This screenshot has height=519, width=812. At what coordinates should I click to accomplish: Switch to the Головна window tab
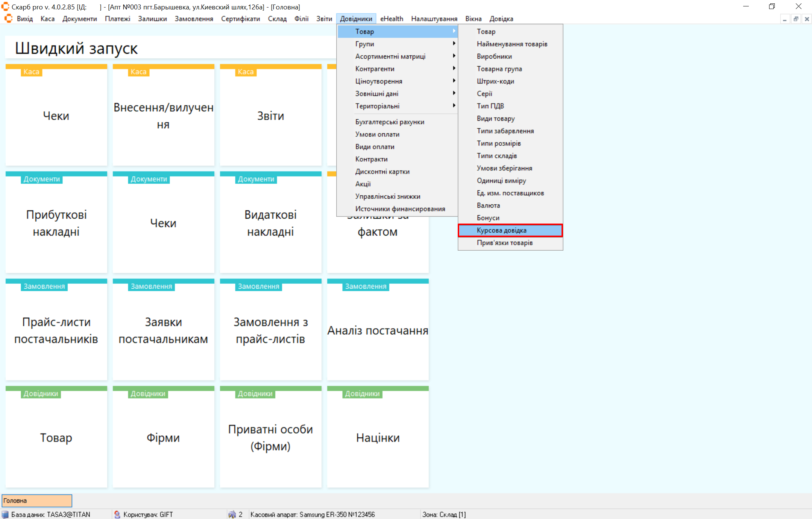37,501
